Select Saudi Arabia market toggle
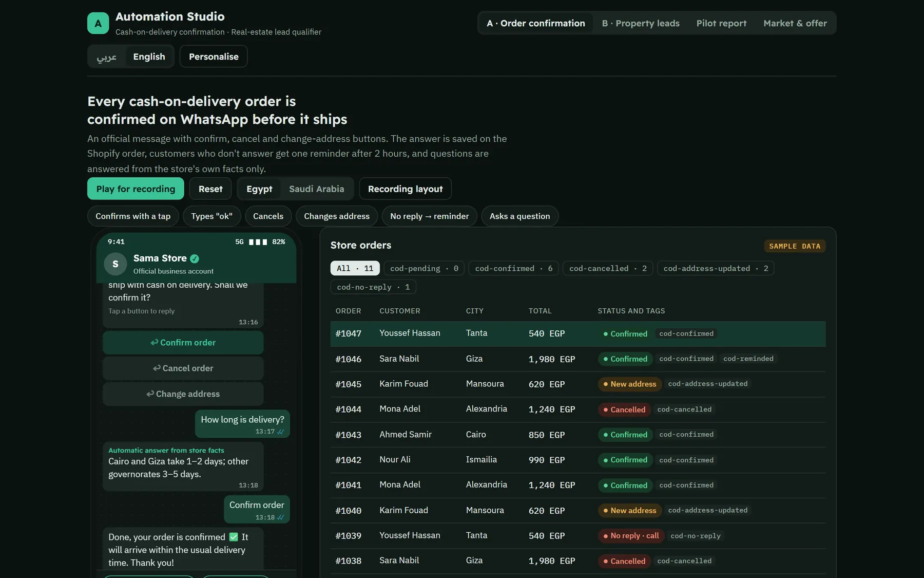Viewport: 924px width, 578px height. coord(316,189)
